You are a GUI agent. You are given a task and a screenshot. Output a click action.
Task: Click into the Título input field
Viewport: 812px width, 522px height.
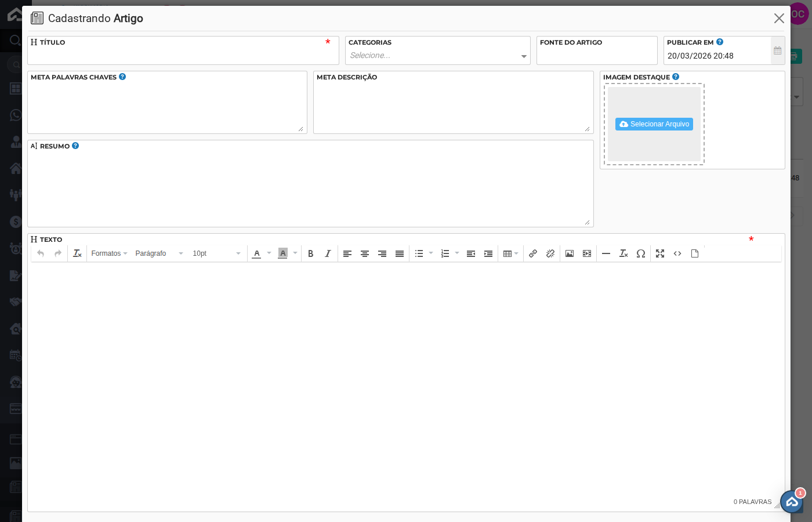[183, 56]
